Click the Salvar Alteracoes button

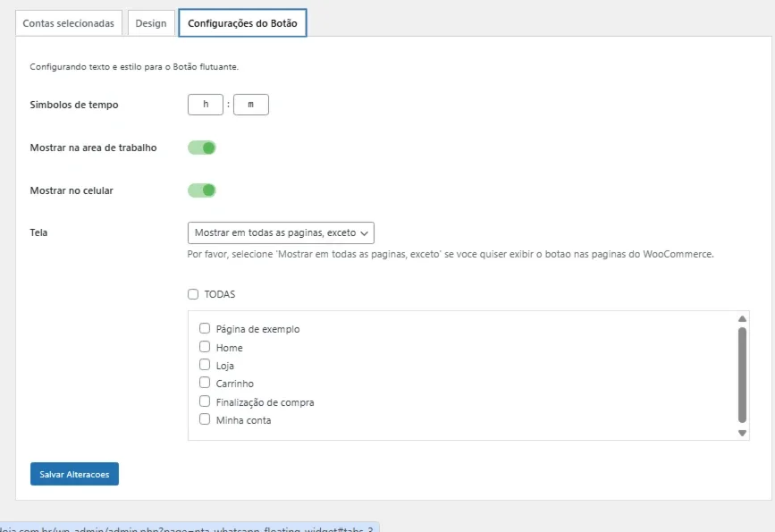(74, 474)
